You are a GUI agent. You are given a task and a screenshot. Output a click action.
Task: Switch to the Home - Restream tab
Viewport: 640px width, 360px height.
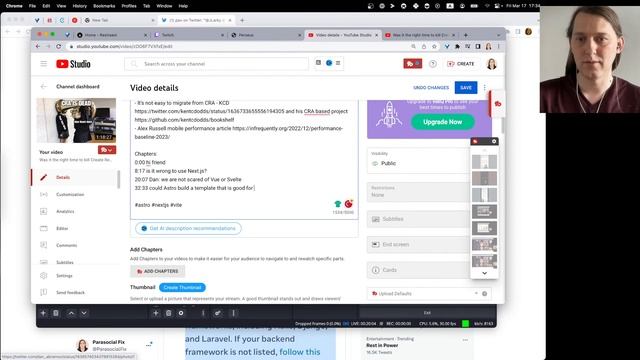click(x=111, y=35)
